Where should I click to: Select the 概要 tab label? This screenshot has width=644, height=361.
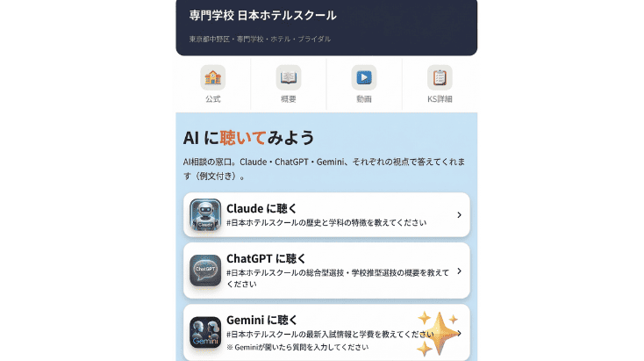coord(289,99)
